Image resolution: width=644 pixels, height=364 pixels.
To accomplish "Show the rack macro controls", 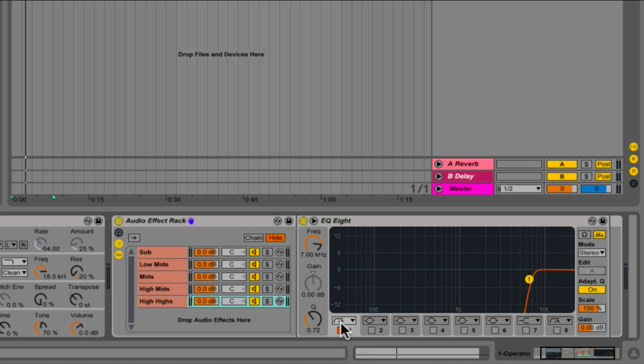I will 119,233.
